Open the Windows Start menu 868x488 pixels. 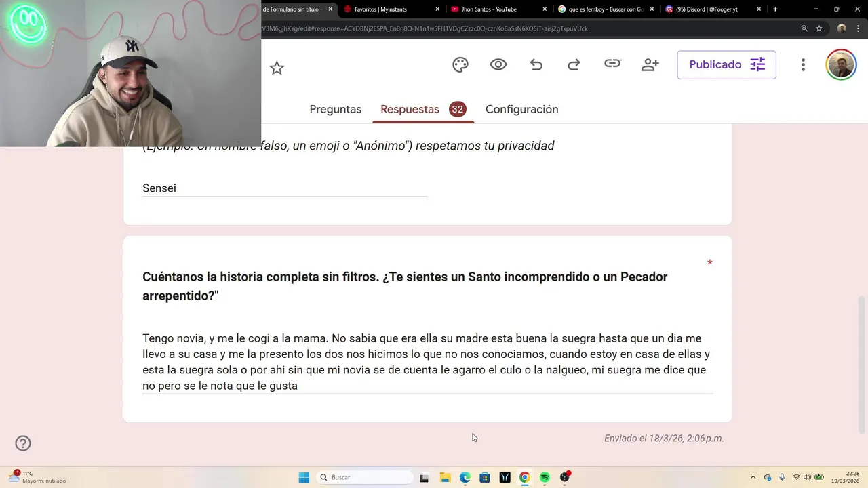point(304,477)
